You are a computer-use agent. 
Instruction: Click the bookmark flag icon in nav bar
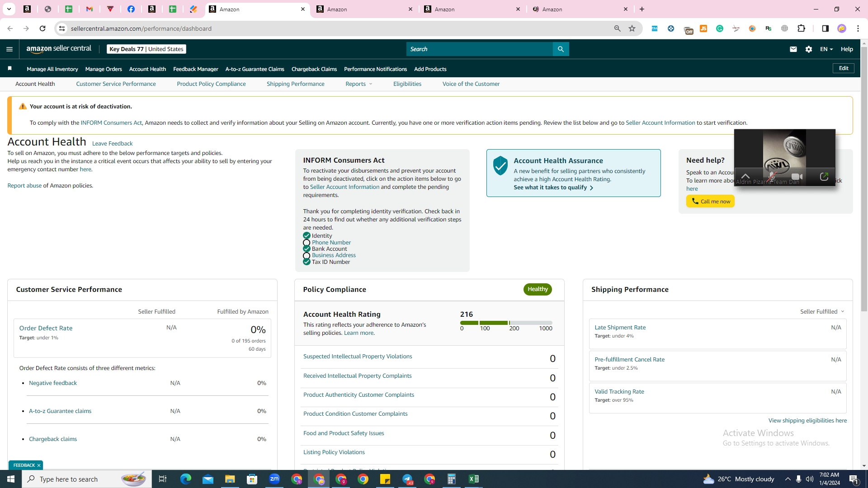pos(9,69)
